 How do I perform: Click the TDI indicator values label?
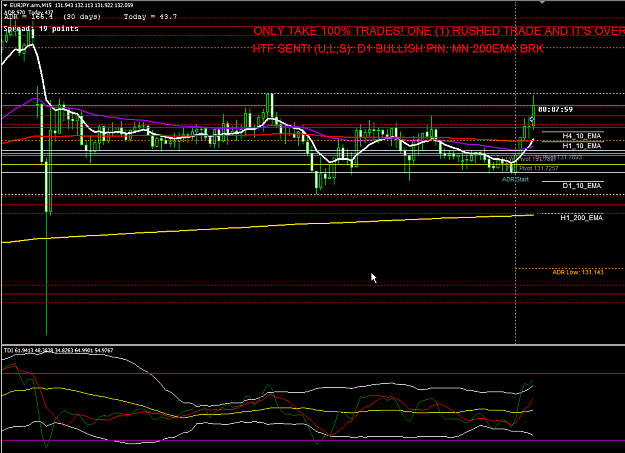59,351
